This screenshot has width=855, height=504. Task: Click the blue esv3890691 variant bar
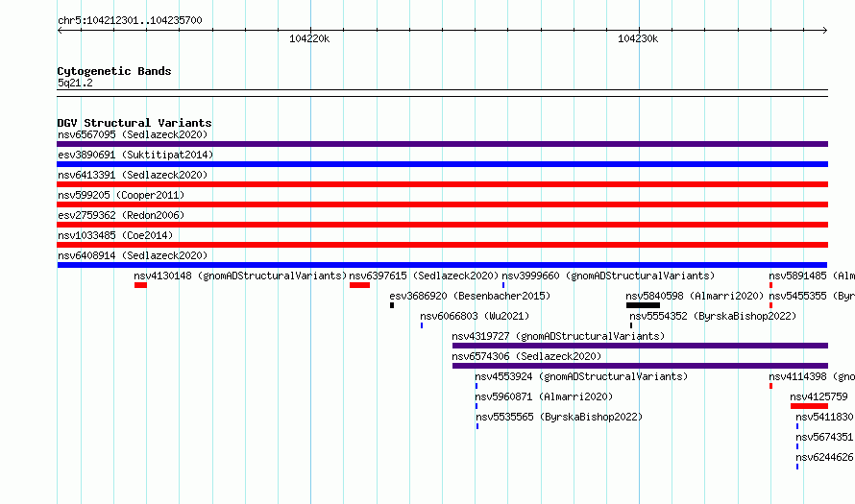click(442, 164)
